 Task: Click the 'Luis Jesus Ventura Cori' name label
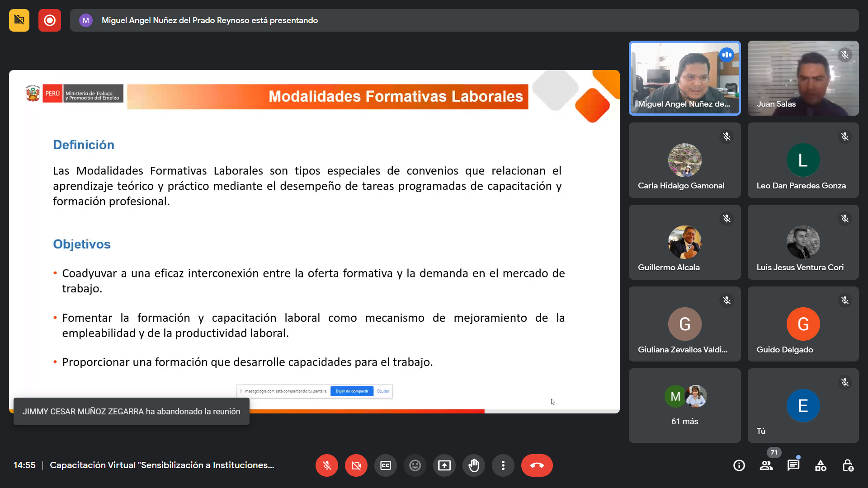click(800, 267)
